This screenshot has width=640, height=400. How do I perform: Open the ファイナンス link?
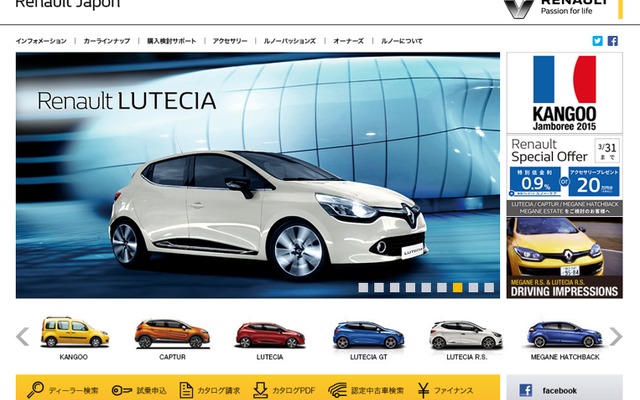point(453,391)
